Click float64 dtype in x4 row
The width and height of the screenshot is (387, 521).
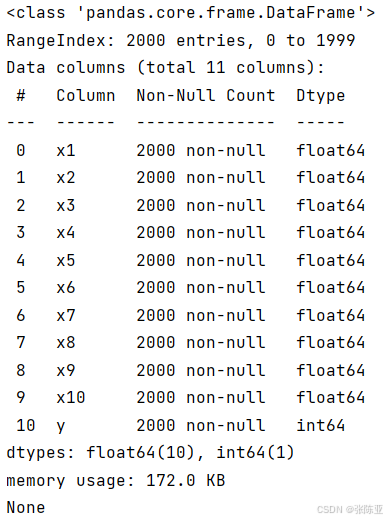[x=331, y=232]
